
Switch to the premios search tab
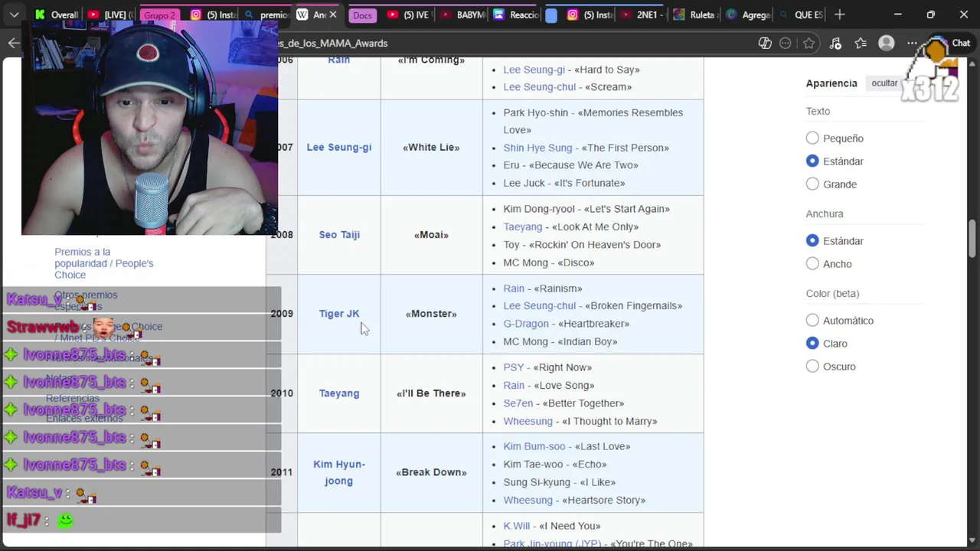click(x=266, y=15)
